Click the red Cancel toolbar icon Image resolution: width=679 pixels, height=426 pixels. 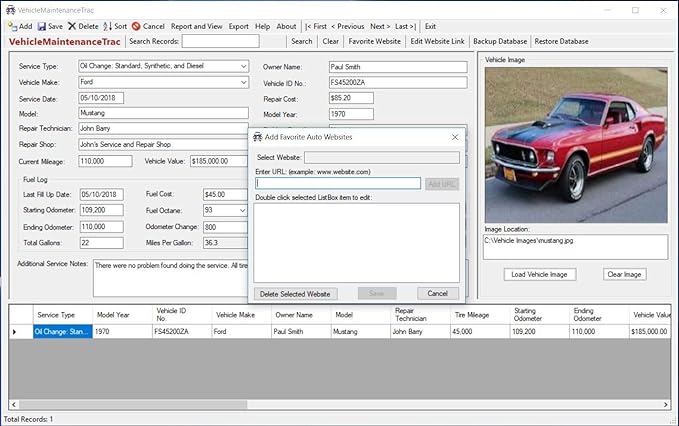point(136,25)
